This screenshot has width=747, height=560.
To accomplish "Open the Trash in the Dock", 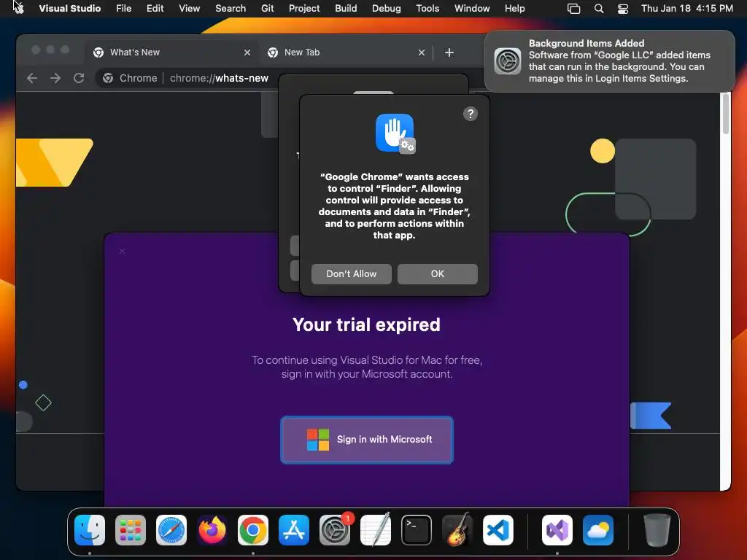I will [657, 530].
